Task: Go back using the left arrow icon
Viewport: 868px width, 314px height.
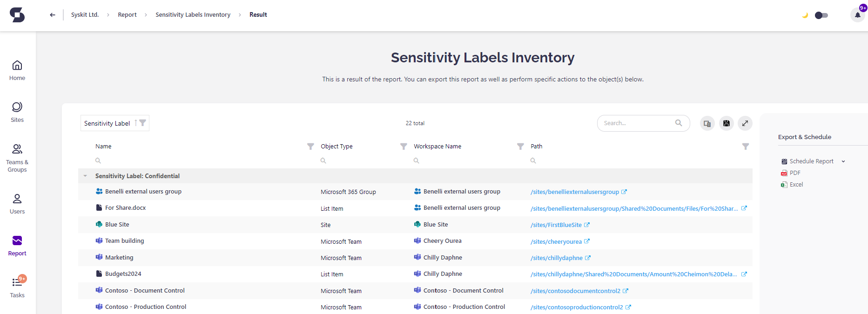Action: 53,15
